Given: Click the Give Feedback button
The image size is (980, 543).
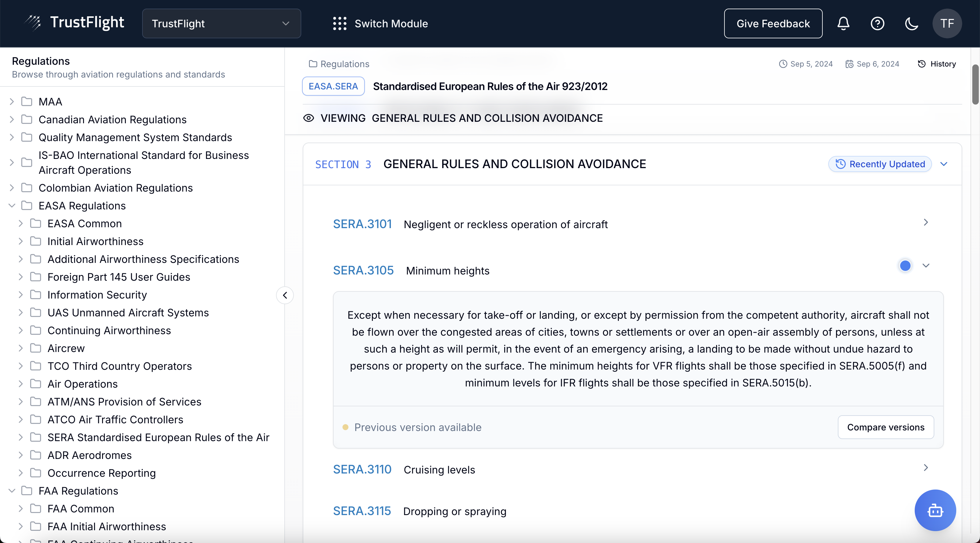Looking at the screenshot, I should click(x=773, y=23).
